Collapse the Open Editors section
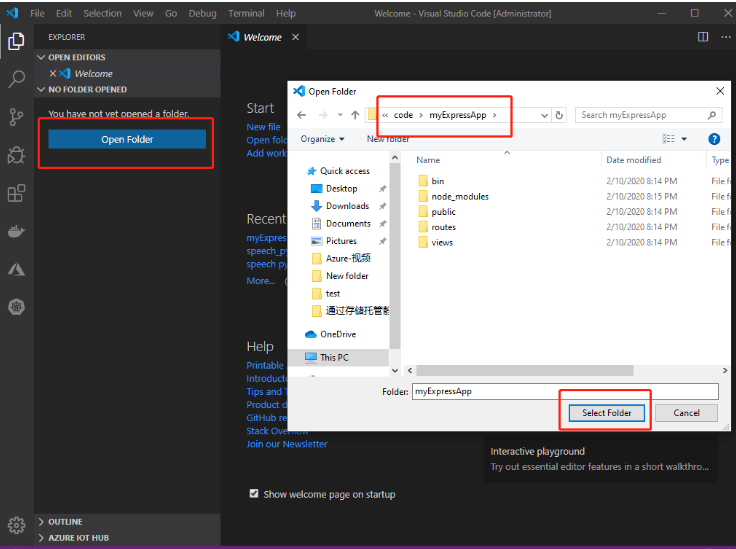The height and width of the screenshot is (549, 736). 41,57
